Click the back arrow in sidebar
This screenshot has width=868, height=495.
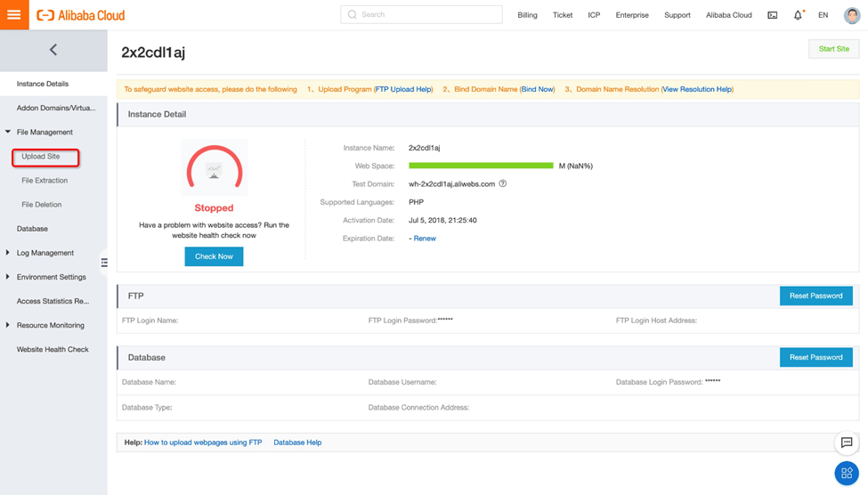[x=53, y=50]
